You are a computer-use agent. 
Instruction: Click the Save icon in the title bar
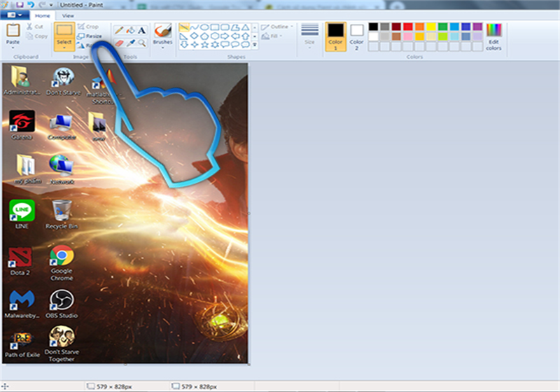pyautogui.click(x=20, y=5)
